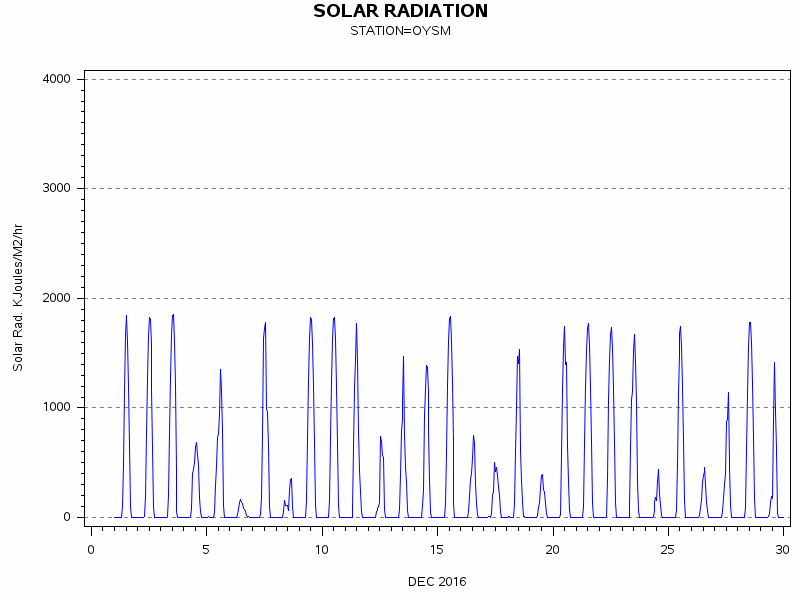Image resolution: width=800 pixels, height=600 pixels.
Task: Click the 4000 y-axis tick label
Action: pyautogui.click(x=56, y=79)
